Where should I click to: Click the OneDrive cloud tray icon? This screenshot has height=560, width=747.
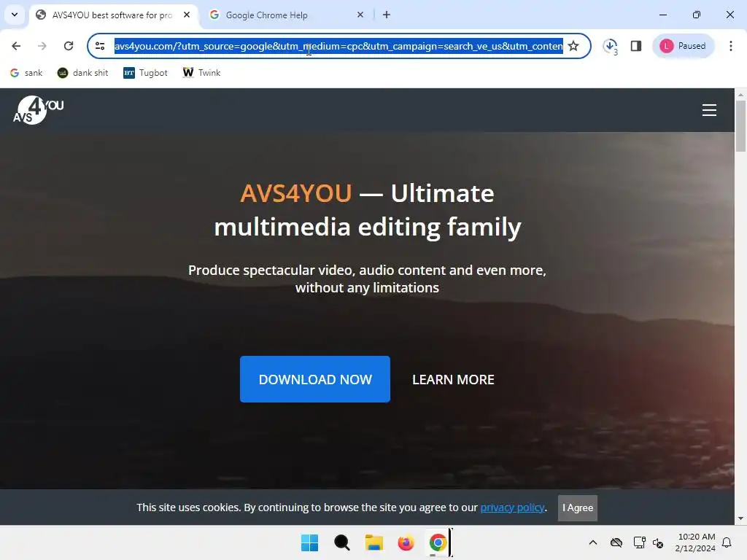point(616,542)
